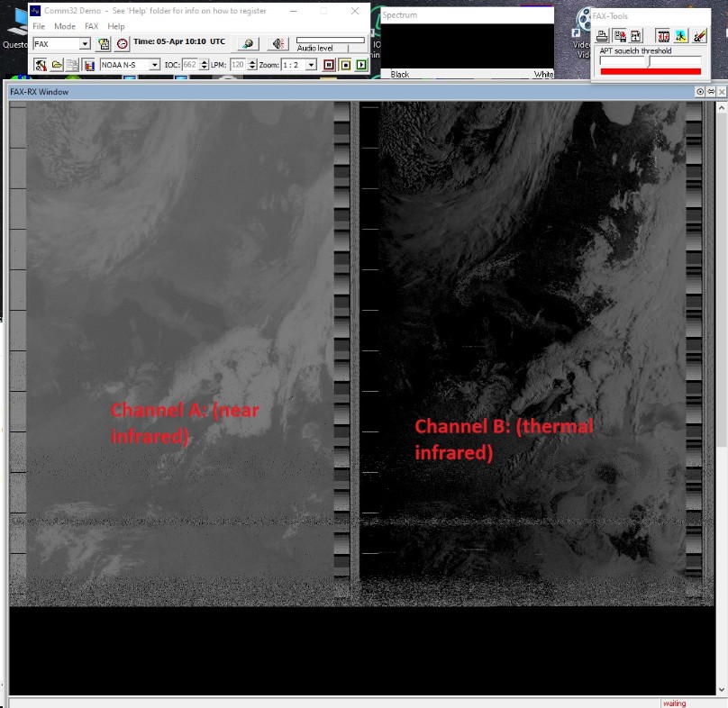Click the yellow pause reception button
The image size is (728, 708).
pyautogui.click(x=345, y=65)
